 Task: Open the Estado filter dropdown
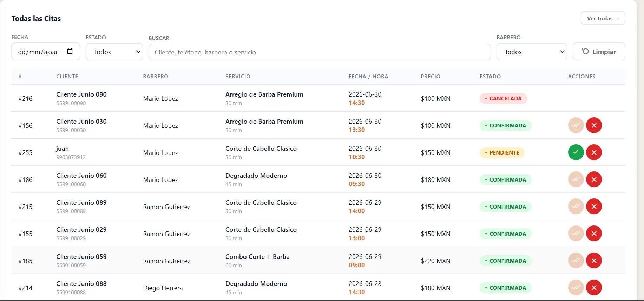[x=114, y=52]
